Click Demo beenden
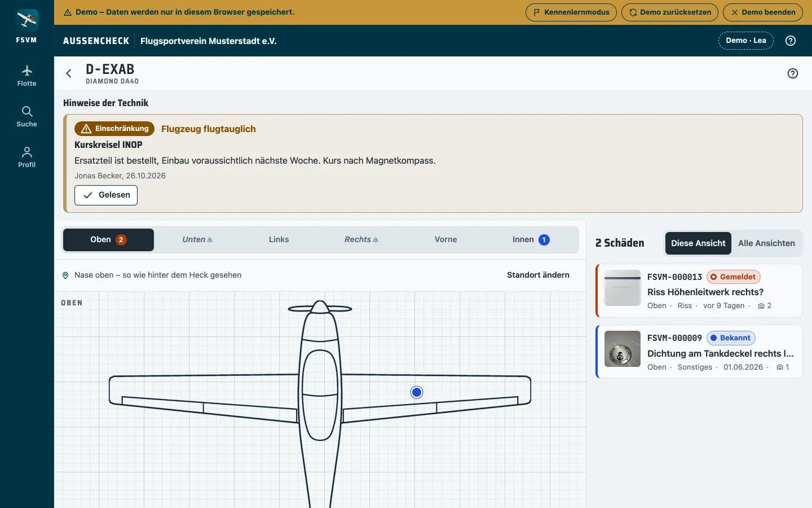This screenshot has height=508, width=812. (x=763, y=12)
